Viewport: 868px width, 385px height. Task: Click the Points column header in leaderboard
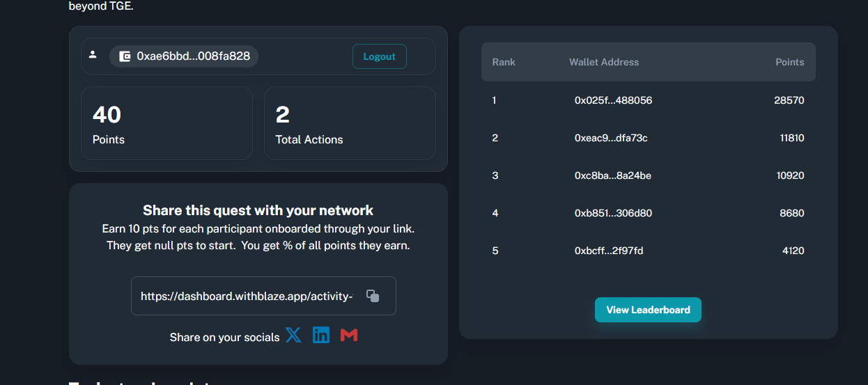coord(789,62)
